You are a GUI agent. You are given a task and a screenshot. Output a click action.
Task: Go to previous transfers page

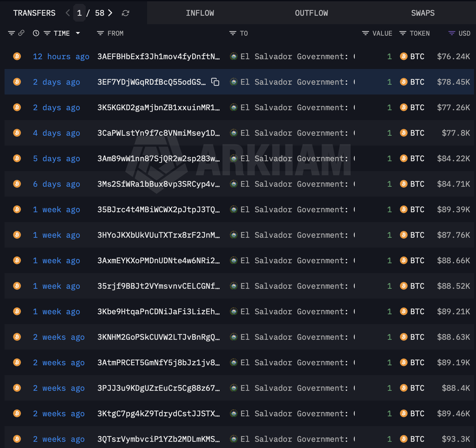(68, 13)
